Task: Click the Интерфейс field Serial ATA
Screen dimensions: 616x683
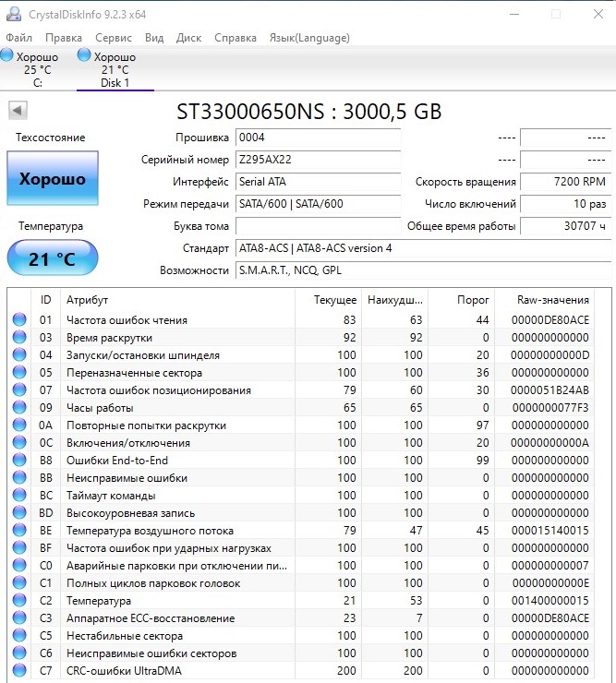Action: pos(319,182)
